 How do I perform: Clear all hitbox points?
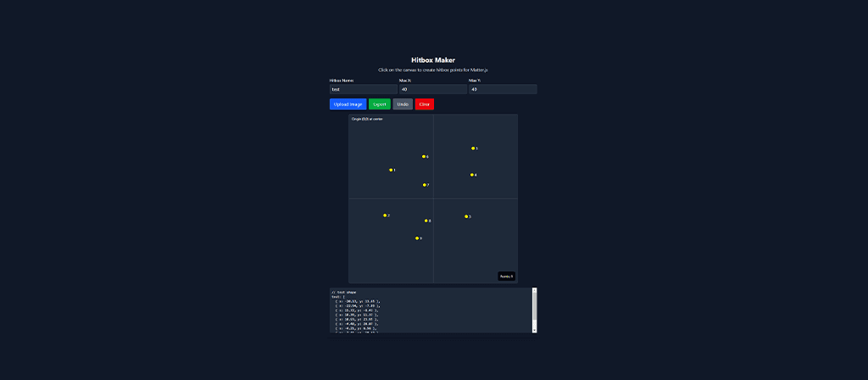425,104
